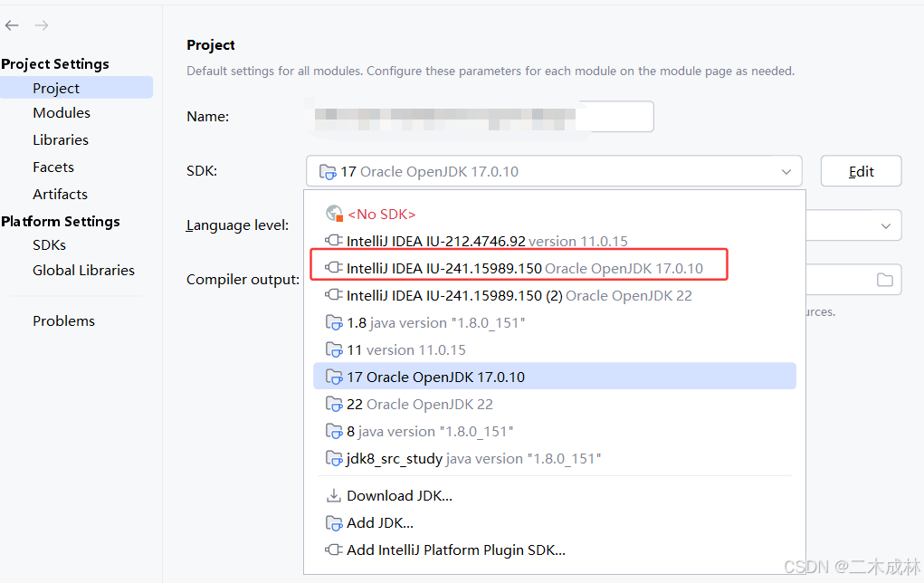
Task: Go back with the left arrow
Action: coord(12,25)
